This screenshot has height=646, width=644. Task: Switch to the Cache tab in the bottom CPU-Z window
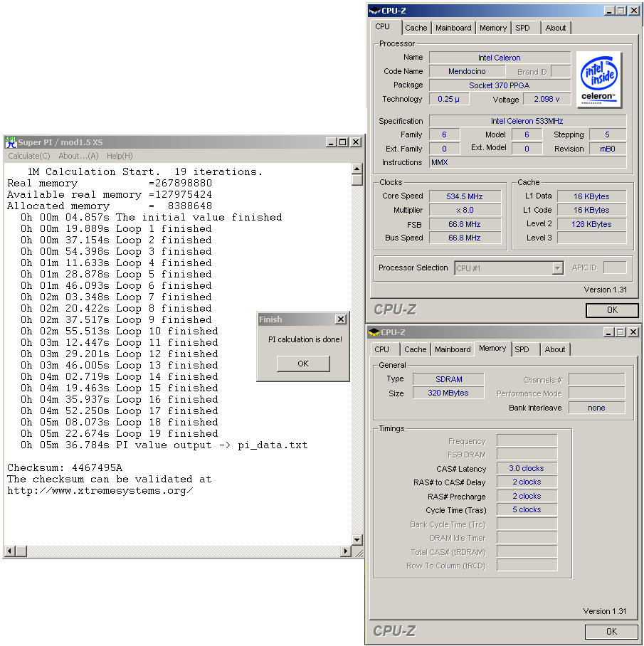[416, 349]
